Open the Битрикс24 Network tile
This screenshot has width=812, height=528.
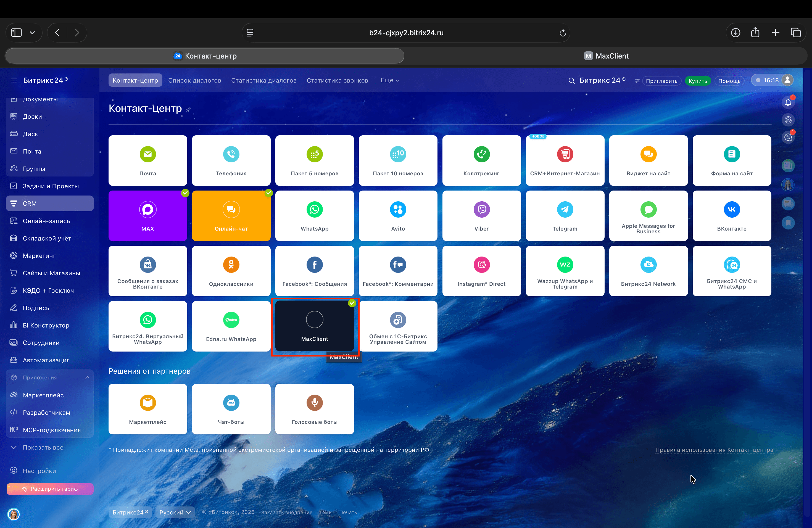[648, 271]
